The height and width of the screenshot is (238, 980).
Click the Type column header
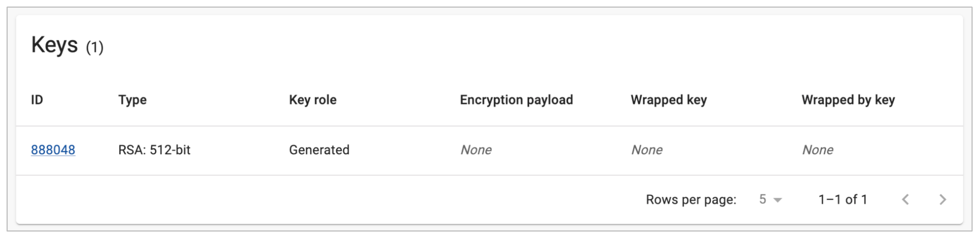click(x=132, y=100)
